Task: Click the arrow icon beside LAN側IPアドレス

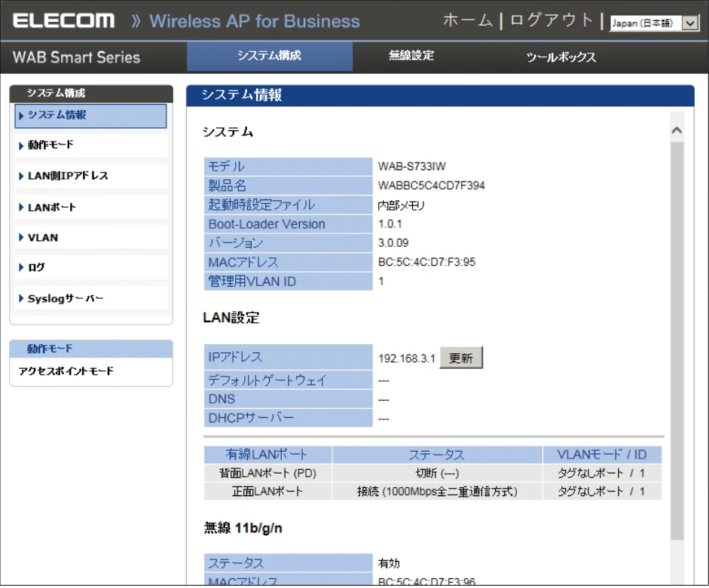Action: click(21, 176)
